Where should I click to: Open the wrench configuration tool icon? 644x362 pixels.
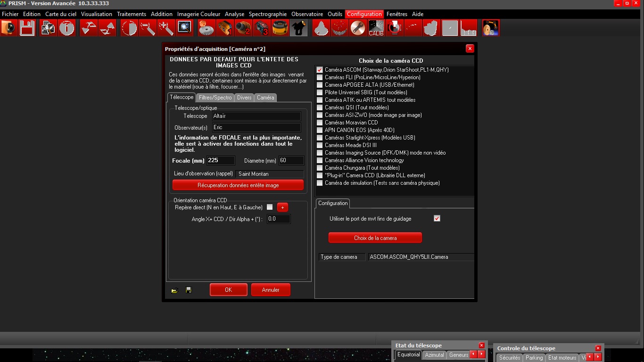coord(357,28)
